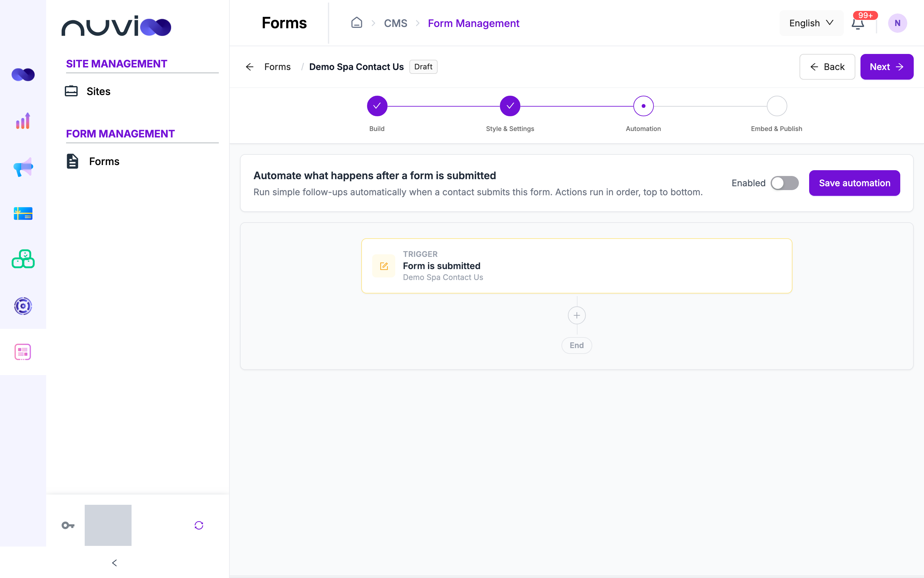The height and width of the screenshot is (578, 924).
Task: Click the Demo Spa Contact Us title
Action: 356,67
